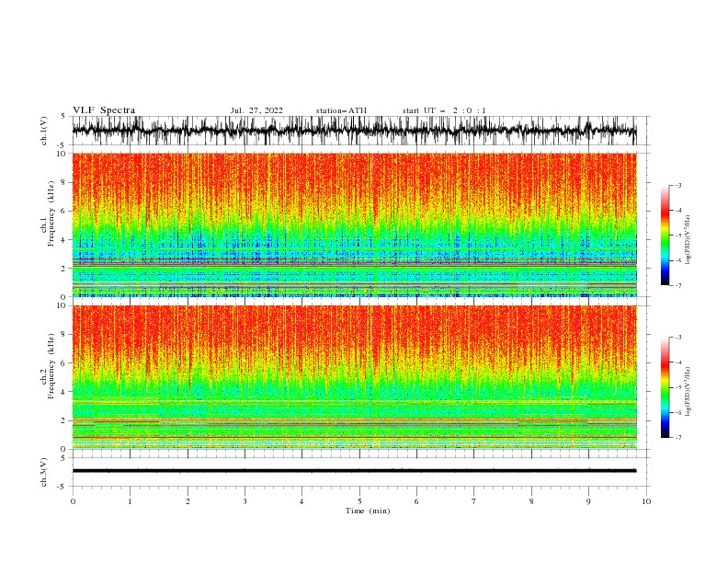This screenshot has width=728, height=563.
Task: Click time axis tick label "2"
Action: coord(188,501)
